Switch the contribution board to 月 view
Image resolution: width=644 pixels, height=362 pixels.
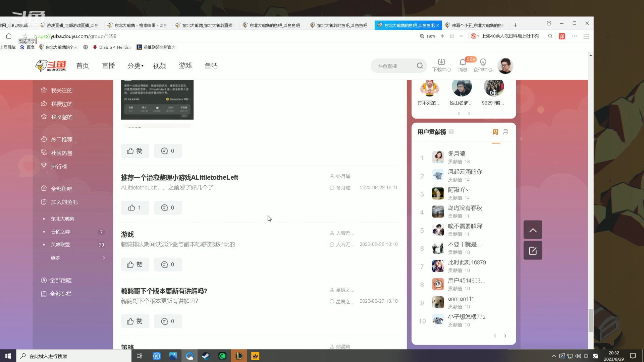505,132
